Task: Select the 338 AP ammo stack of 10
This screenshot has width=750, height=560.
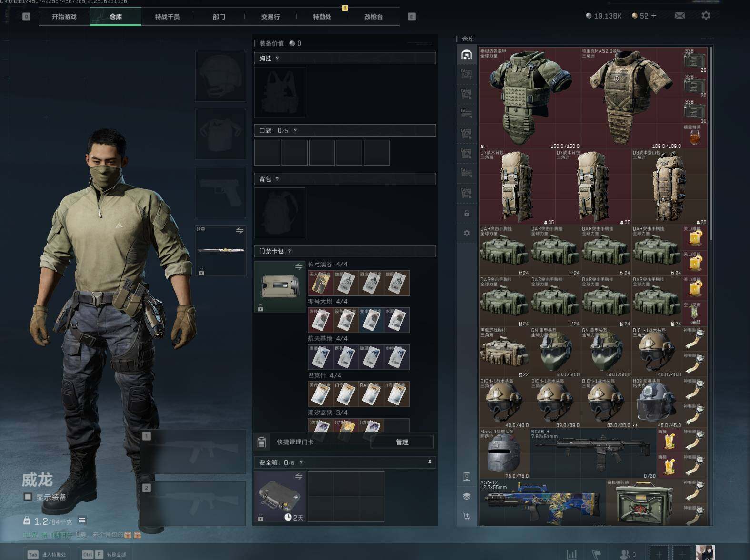Action: click(695, 111)
